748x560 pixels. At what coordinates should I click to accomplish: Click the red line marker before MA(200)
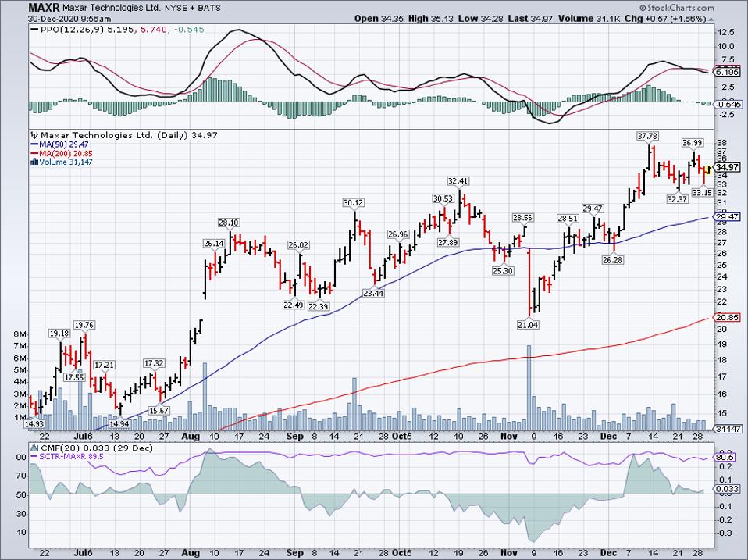coord(34,153)
